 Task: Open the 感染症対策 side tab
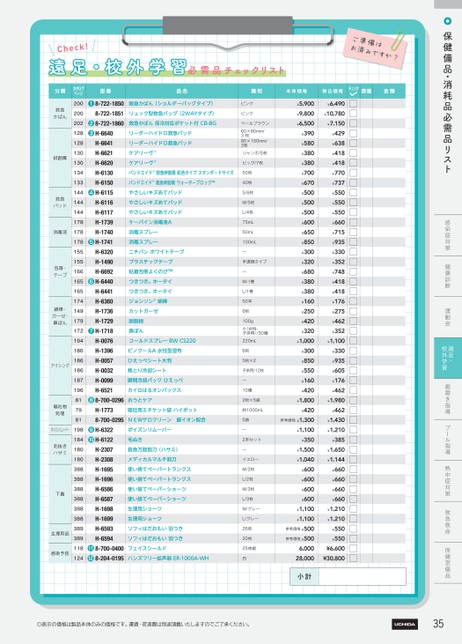point(448,235)
